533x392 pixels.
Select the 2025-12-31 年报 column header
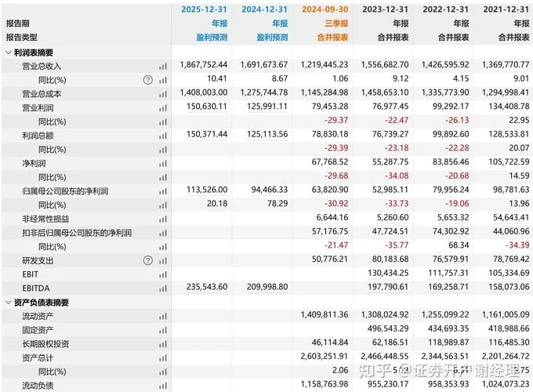click(204, 16)
